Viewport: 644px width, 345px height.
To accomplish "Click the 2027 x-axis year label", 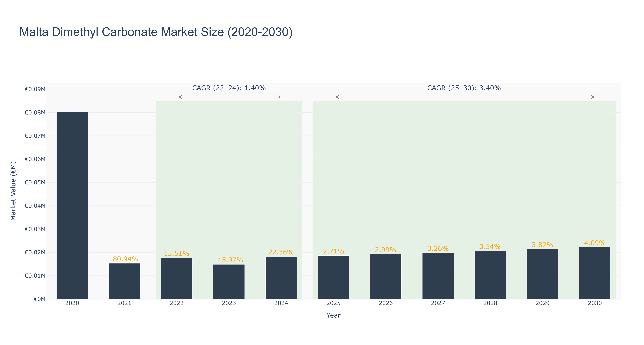I will (438, 303).
